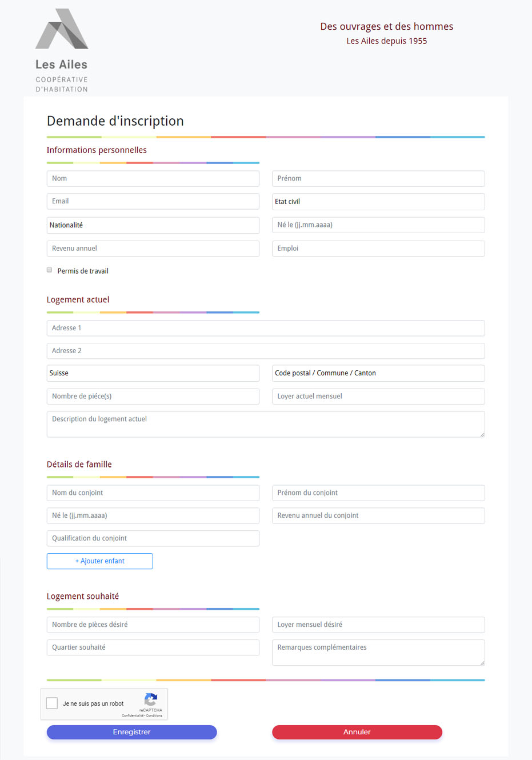The width and height of the screenshot is (532, 760).
Task: Grab the Remarques complémentaires resize handle
Action: [x=482, y=663]
